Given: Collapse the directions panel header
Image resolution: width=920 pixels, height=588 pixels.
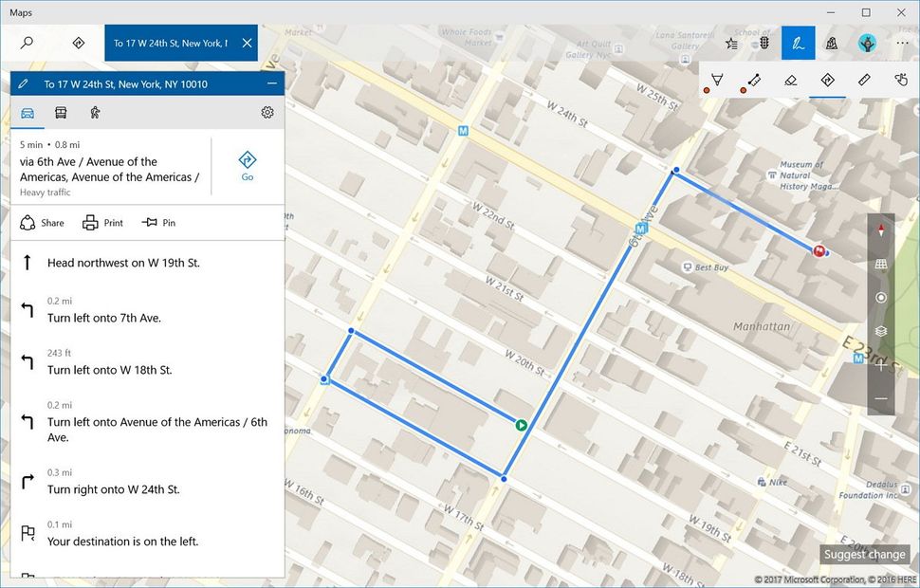Looking at the screenshot, I should [x=272, y=83].
